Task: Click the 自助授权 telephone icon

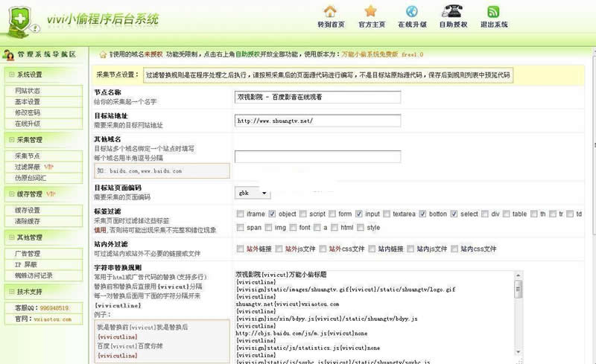Action: pyautogui.click(x=453, y=11)
